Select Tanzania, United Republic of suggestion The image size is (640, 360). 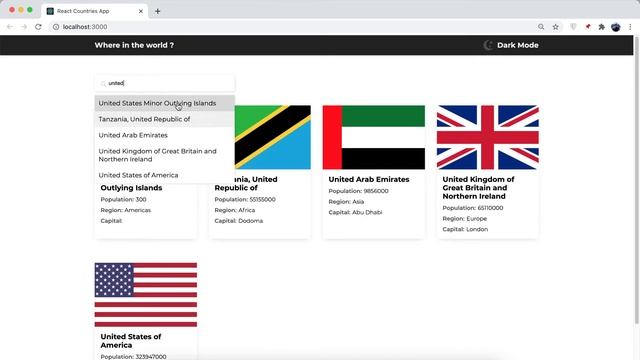[x=164, y=119]
